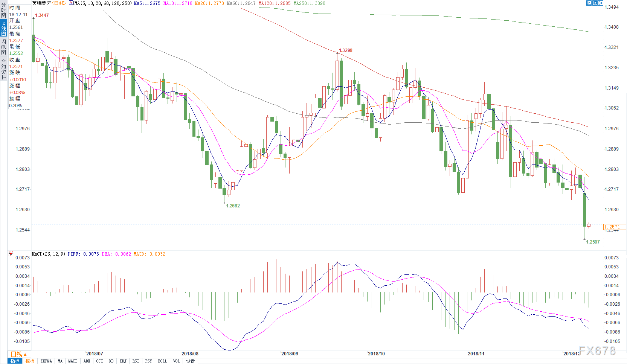627x364 pixels.
Task: Open the 合约资料 side tab
Action: coord(3,69)
